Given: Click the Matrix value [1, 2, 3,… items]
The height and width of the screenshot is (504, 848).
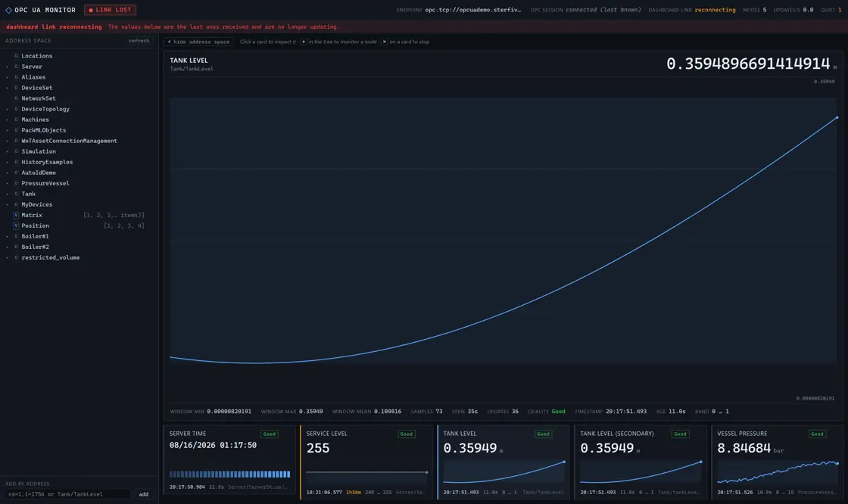Looking at the screenshot, I should coord(114,215).
